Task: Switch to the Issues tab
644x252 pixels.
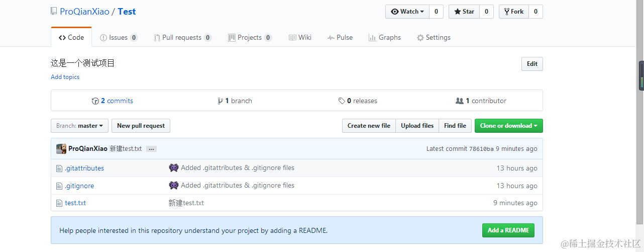Action: pyautogui.click(x=119, y=37)
